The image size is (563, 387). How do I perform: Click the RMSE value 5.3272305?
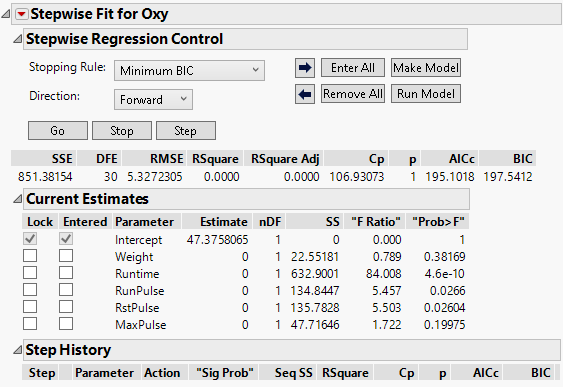[x=155, y=177]
